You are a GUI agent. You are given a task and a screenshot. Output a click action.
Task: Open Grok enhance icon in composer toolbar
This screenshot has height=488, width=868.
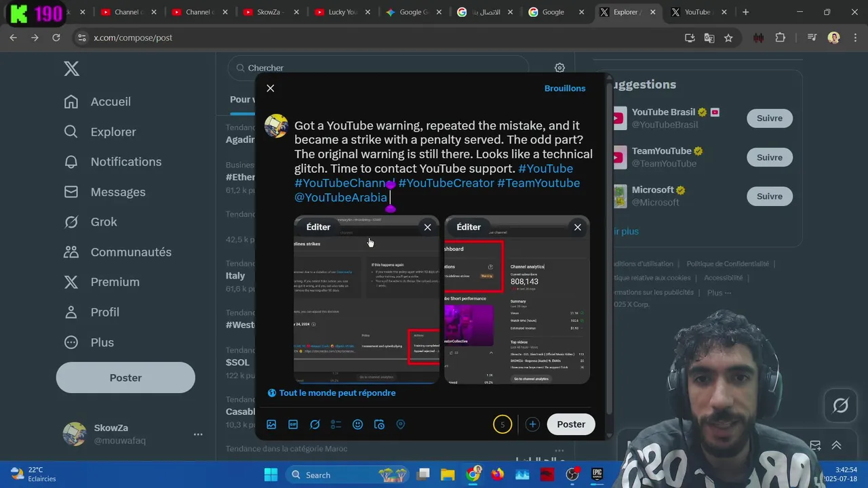click(315, 424)
